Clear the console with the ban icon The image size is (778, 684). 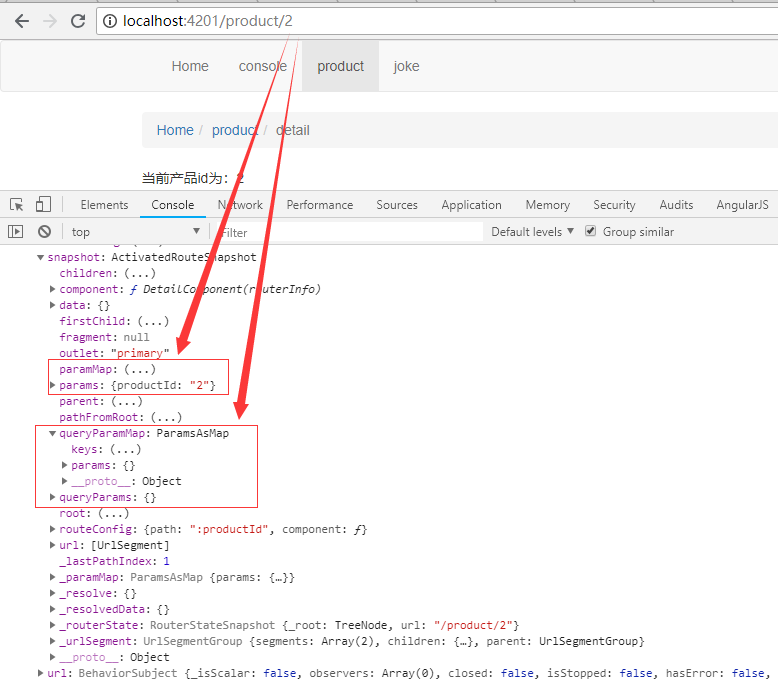pos(44,231)
